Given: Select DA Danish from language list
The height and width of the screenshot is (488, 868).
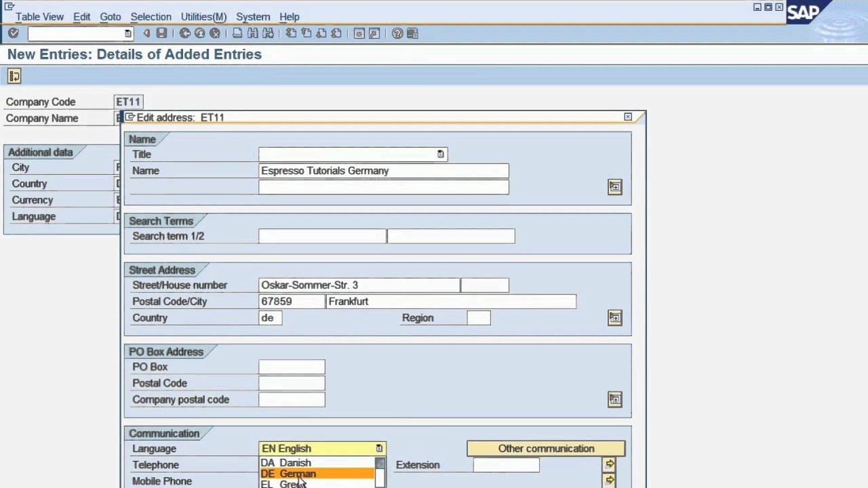Looking at the screenshot, I should 317,463.
